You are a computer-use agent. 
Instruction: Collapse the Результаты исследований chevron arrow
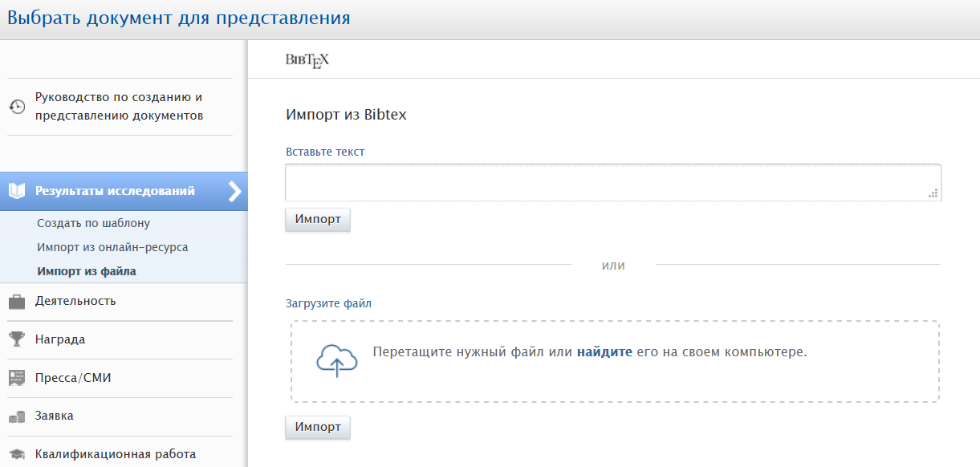[x=234, y=191]
